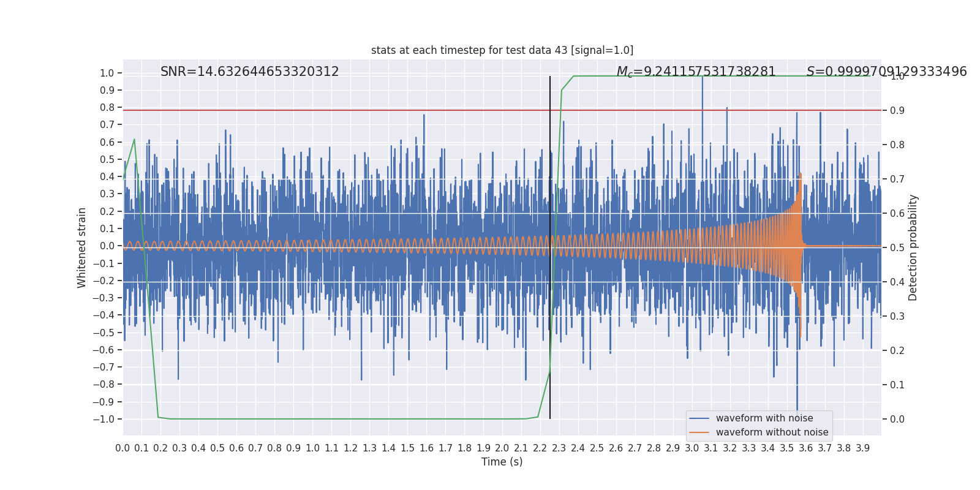980x490 pixels.
Task: Select the 3.6 tick on the Time axis
Action: 806,448
